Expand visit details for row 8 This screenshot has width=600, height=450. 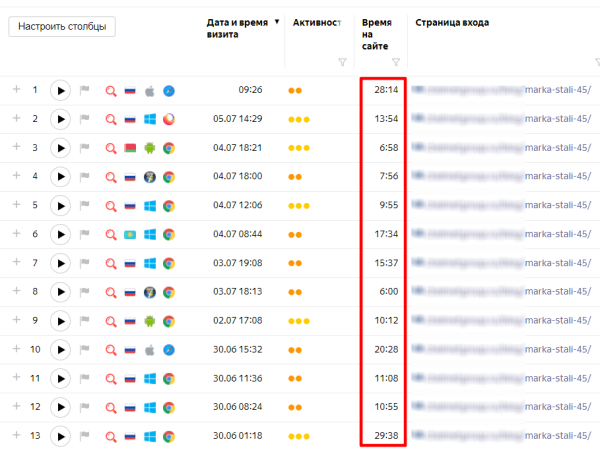pos(16,290)
